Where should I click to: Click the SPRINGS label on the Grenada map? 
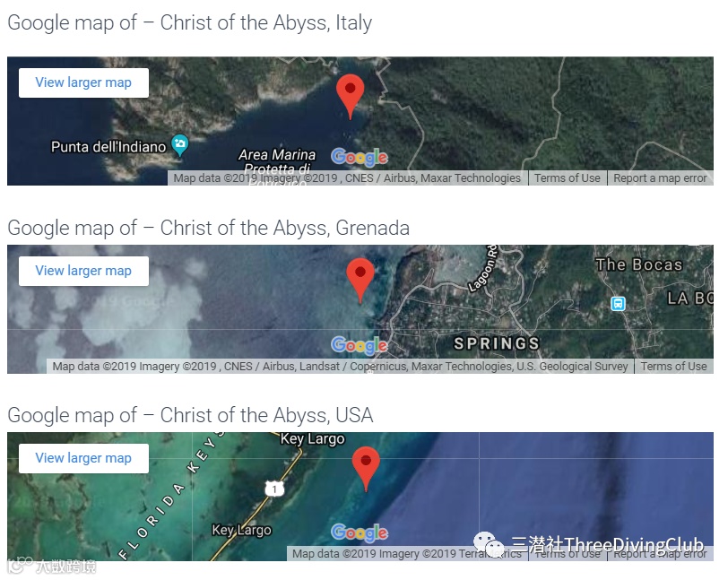(x=497, y=343)
